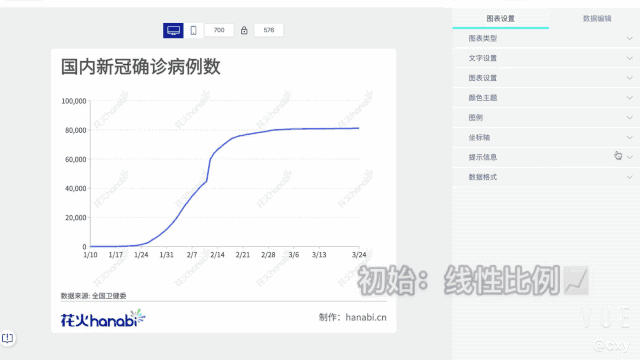Expand the 图例 section
Screen dimensions: 640x360
pos(546,118)
